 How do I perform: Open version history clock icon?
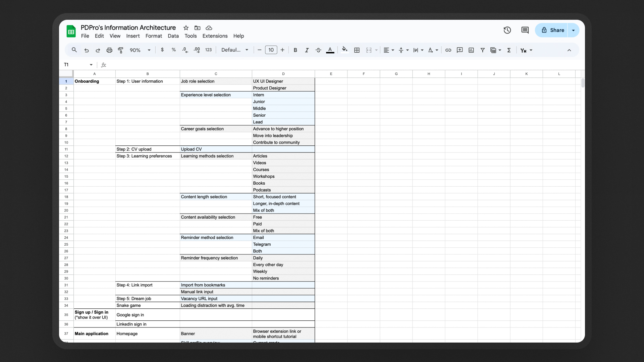[507, 30]
